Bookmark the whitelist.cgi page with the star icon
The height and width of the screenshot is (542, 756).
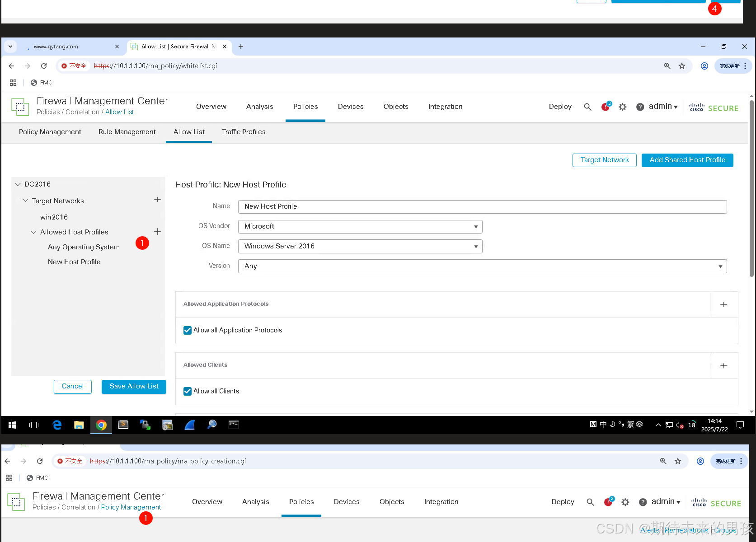[682, 66]
